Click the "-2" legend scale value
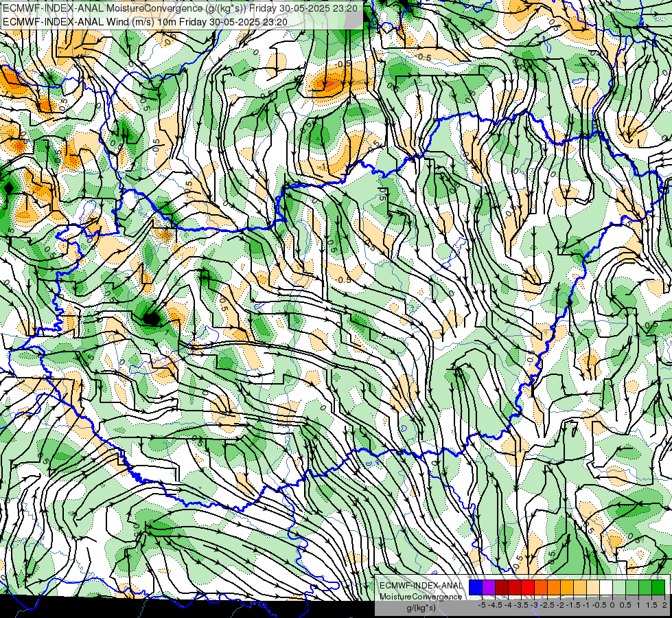The height and width of the screenshot is (618, 672). (x=561, y=605)
